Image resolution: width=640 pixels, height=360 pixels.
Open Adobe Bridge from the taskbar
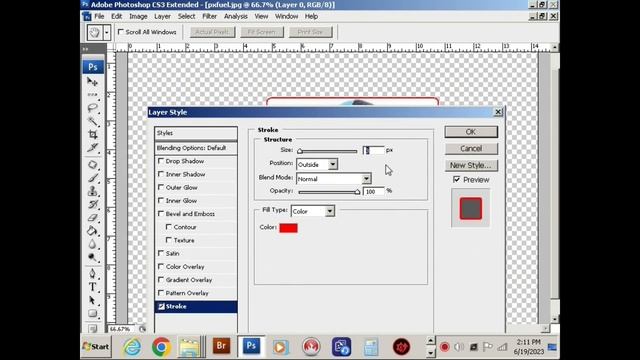[x=221, y=346]
